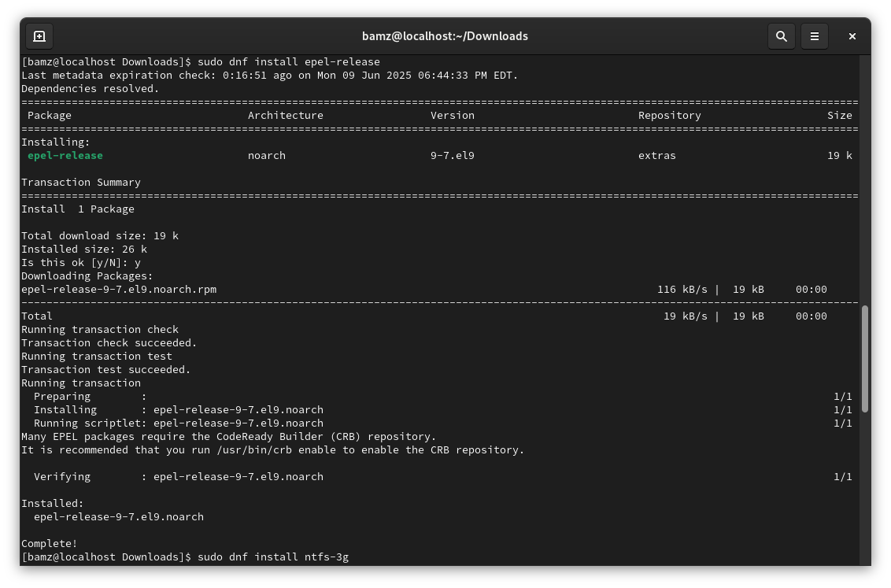This screenshot has width=891, height=588.
Task: Click the vertical scrollbar thumb
Action: pyautogui.click(x=865, y=358)
